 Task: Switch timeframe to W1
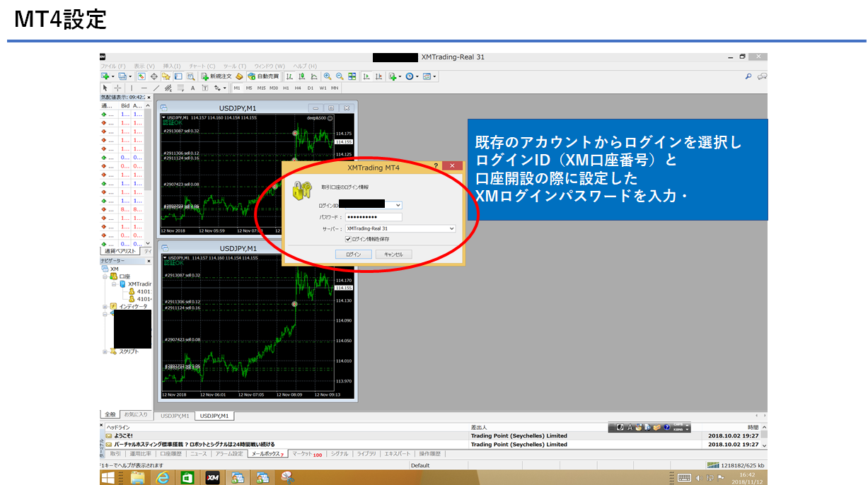(x=323, y=88)
